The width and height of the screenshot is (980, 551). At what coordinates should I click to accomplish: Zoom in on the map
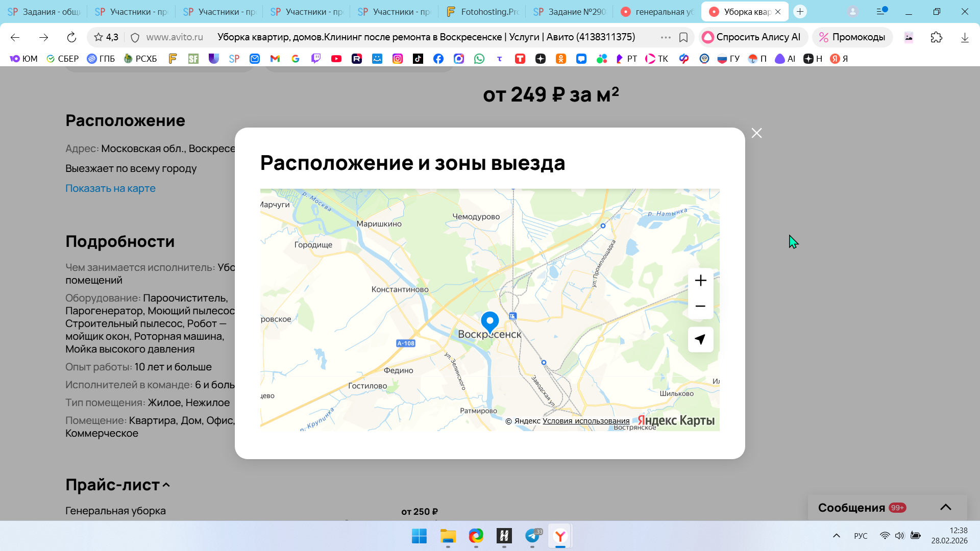(700, 281)
